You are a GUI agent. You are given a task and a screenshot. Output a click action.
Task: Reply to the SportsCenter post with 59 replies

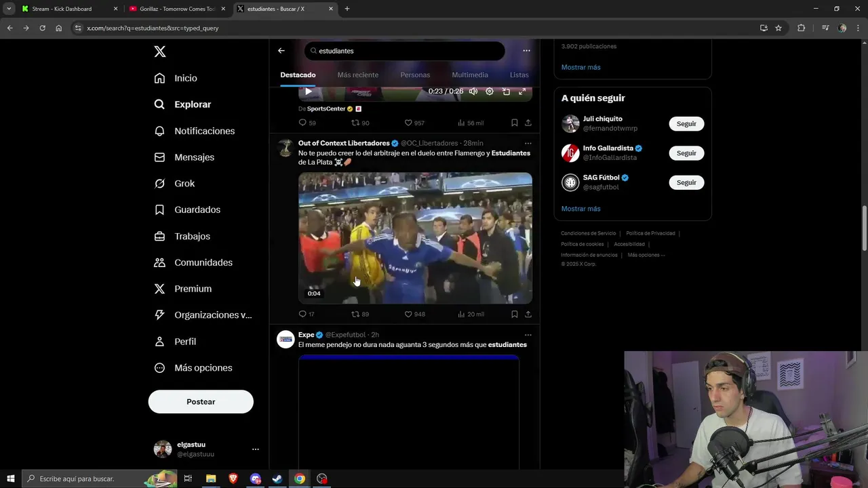click(x=307, y=123)
